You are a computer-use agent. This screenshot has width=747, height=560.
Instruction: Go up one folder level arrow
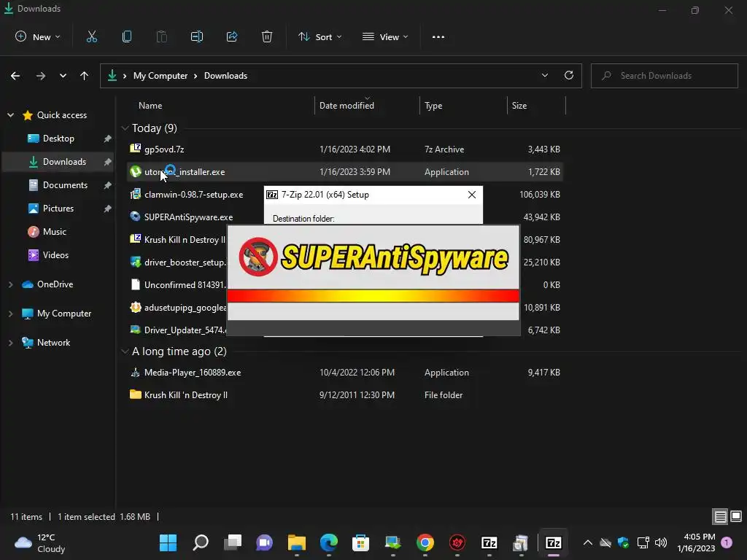click(x=85, y=76)
